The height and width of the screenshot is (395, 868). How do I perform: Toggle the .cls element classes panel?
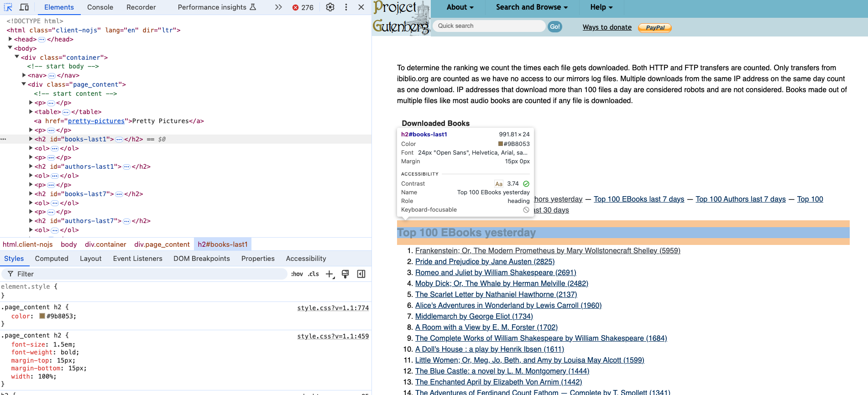(313, 274)
